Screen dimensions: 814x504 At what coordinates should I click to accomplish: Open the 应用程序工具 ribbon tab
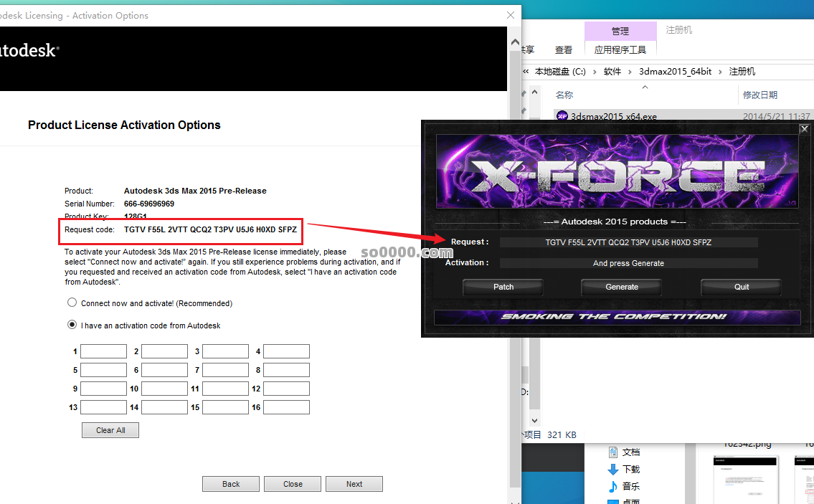(620, 49)
